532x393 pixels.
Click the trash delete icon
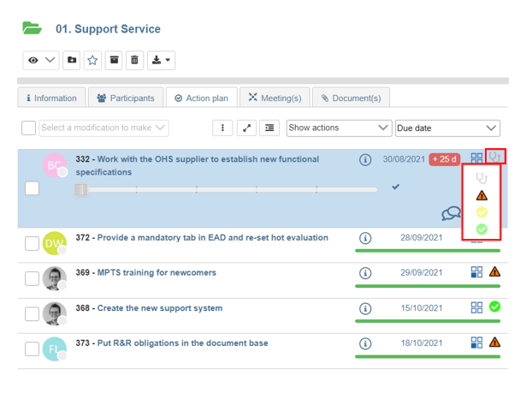pos(135,61)
